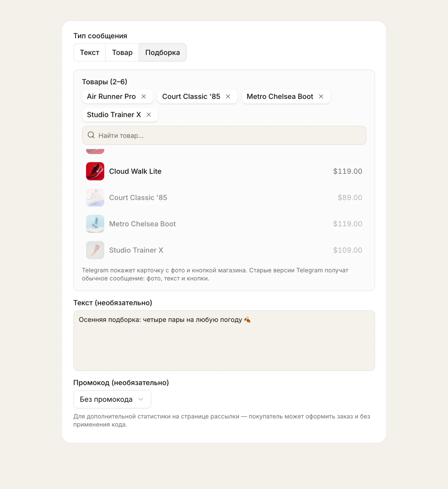Remove the Studio Trainer X chip
This screenshot has height=489, width=448.
pos(149,115)
